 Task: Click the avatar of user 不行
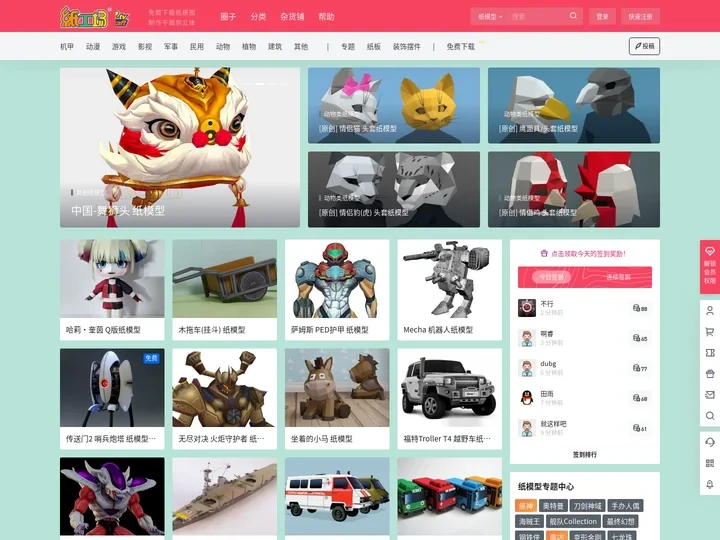(527, 308)
